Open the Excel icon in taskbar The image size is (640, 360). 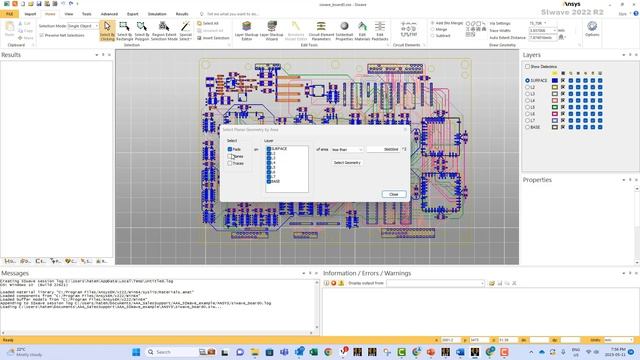point(313,352)
